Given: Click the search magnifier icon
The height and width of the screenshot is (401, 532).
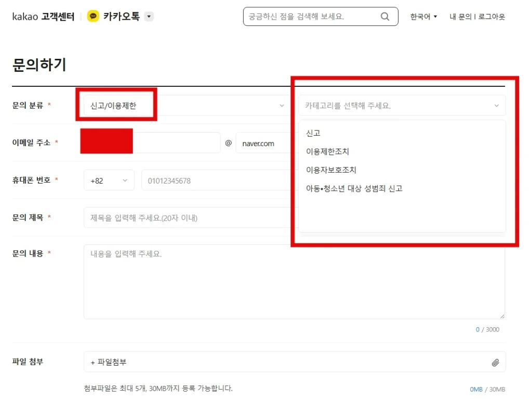Looking at the screenshot, I should click(385, 17).
